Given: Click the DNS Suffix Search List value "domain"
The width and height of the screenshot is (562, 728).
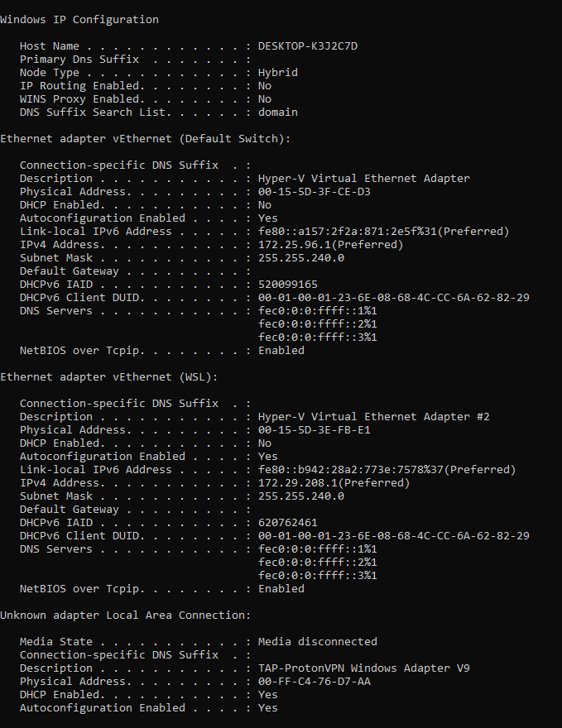Looking at the screenshot, I should click(x=277, y=113).
